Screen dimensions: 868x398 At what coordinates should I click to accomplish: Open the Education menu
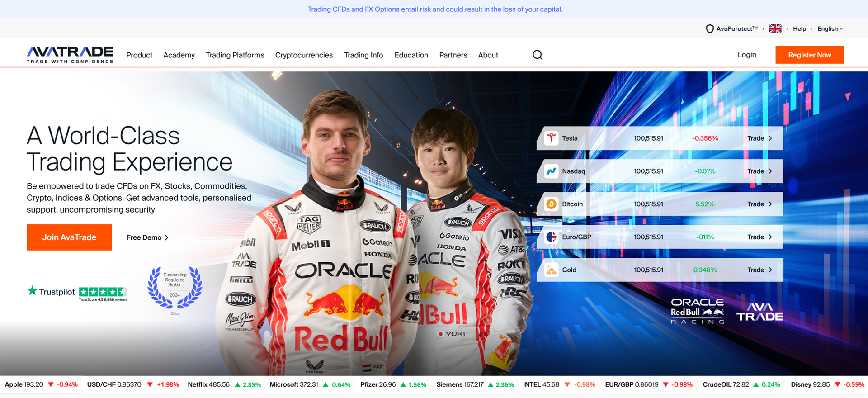coord(411,55)
